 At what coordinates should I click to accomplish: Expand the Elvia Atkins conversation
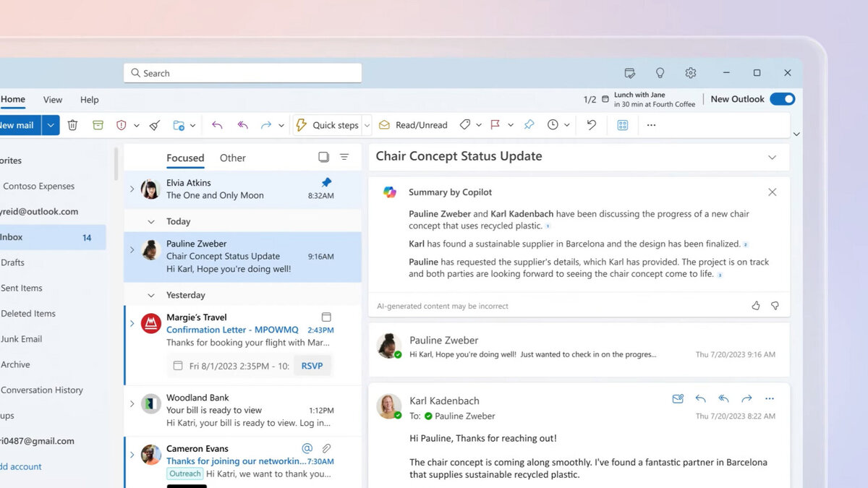[x=132, y=189]
